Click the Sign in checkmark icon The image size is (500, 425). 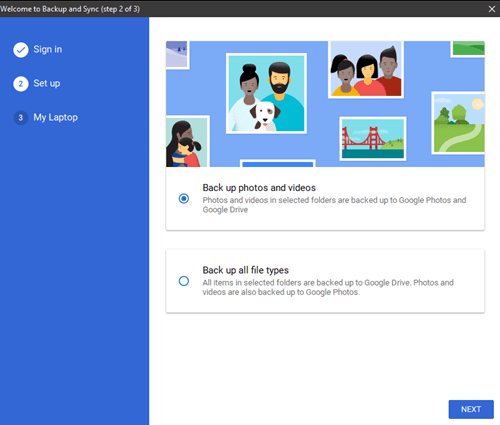point(21,50)
